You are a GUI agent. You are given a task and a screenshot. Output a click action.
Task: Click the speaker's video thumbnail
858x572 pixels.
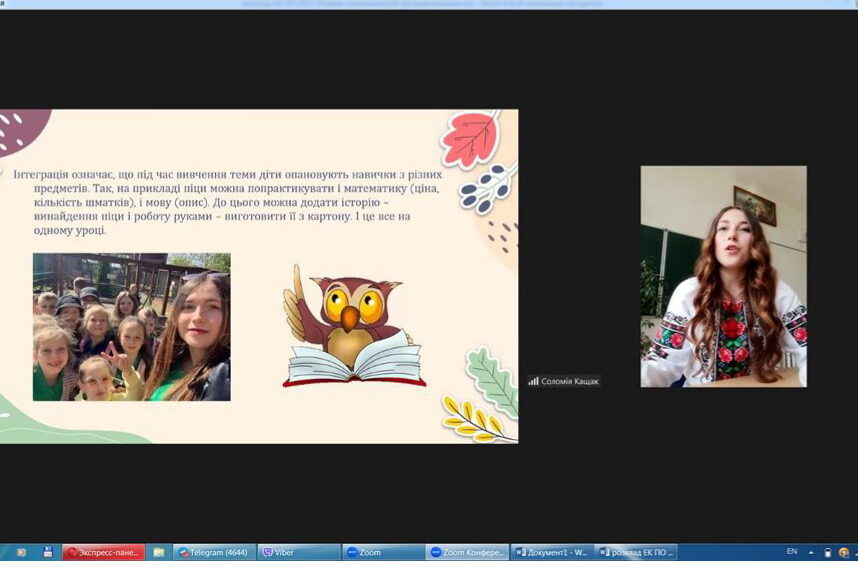[x=723, y=276]
